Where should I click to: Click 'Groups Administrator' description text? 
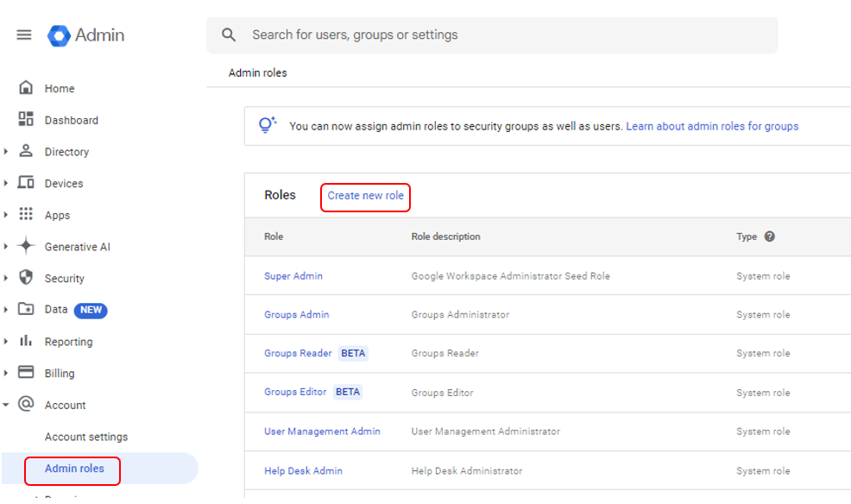[x=460, y=314]
